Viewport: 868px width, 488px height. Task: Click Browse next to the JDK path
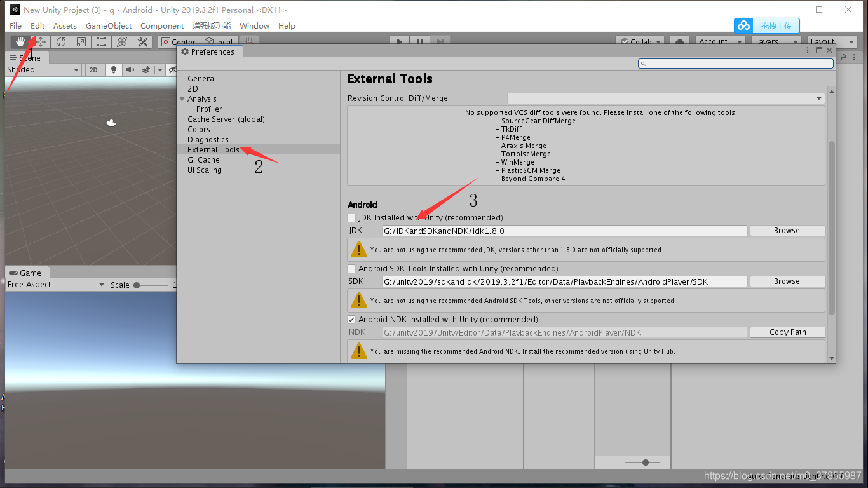[x=787, y=230]
